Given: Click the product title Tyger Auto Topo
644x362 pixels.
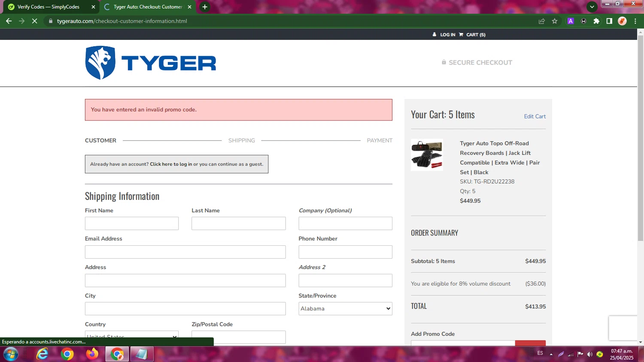Looking at the screenshot, I should click(500, 158).
